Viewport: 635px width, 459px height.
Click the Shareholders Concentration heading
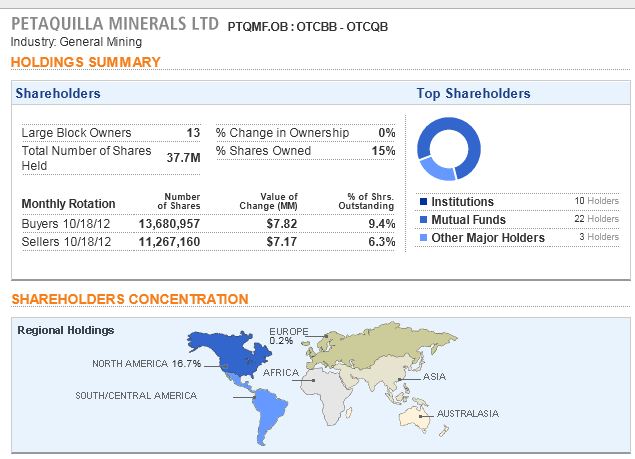click(129, 299)
